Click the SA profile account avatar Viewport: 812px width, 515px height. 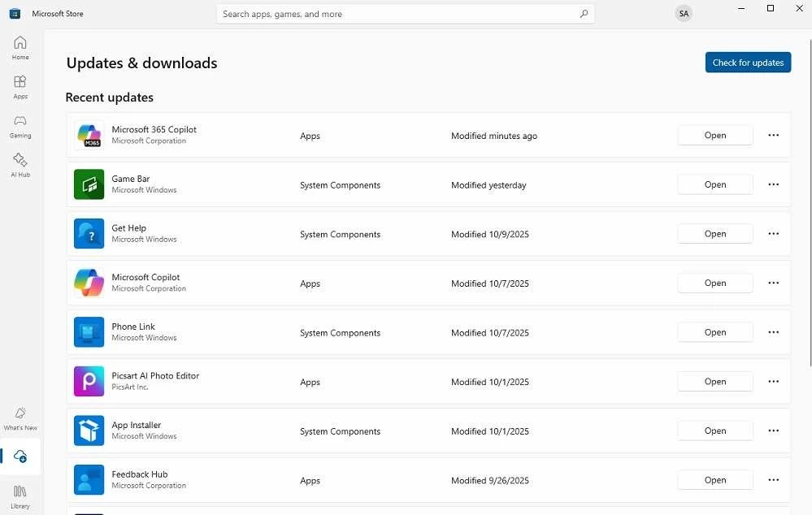pos(684,14)
